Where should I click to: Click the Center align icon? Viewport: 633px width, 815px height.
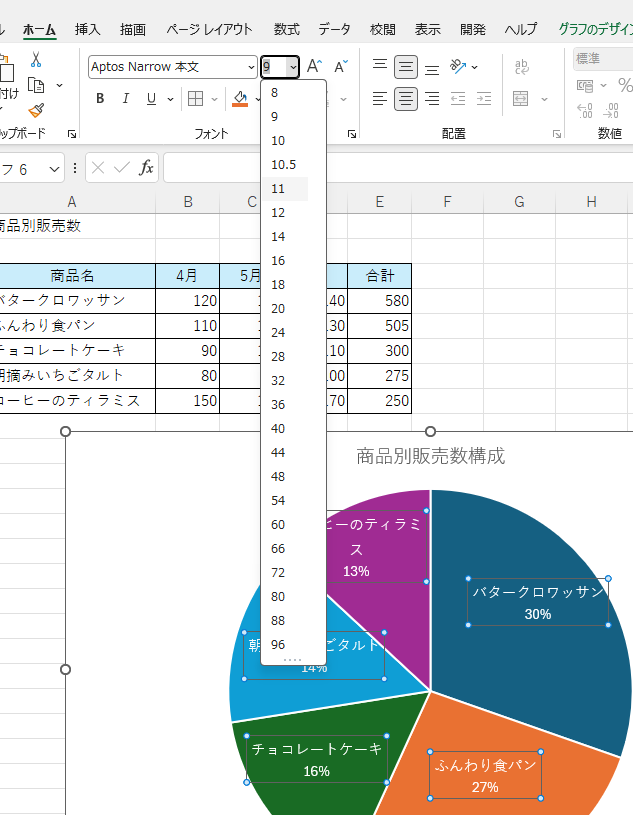point(406,98)
